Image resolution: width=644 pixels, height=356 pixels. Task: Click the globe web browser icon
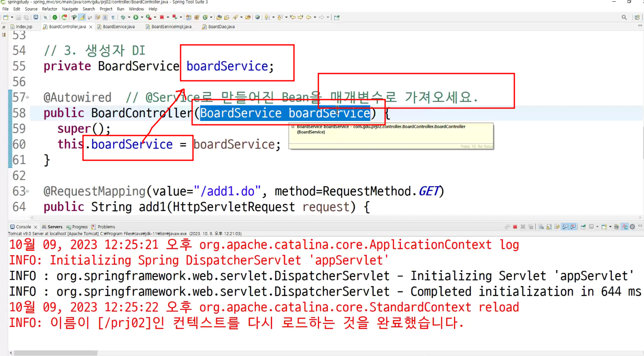click(257, 18)
